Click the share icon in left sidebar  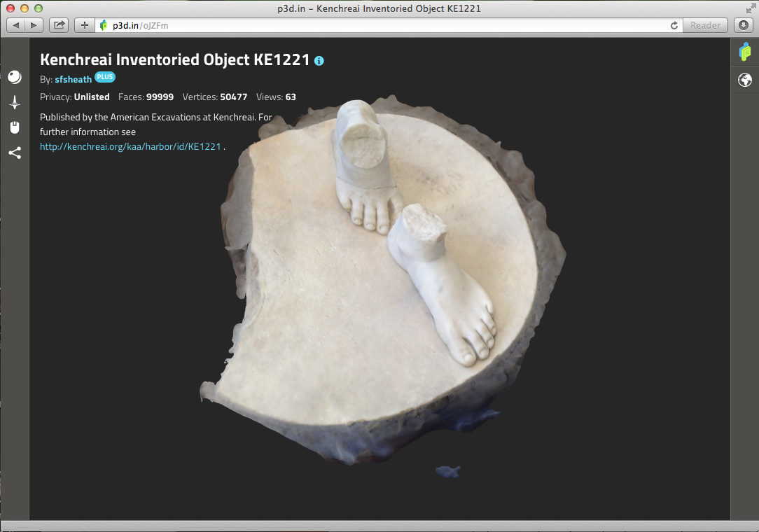pos(15,153)
